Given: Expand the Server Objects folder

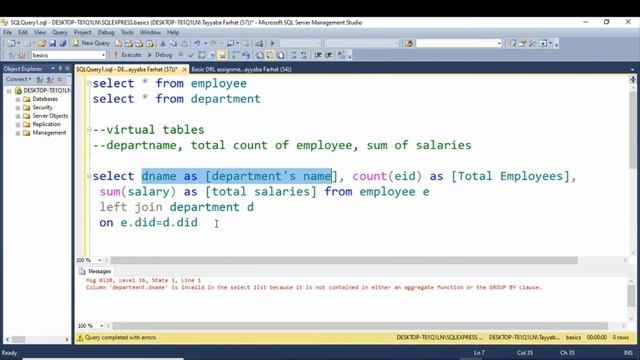Looking at the screenshot, I should pyautogui.click(x=18, y=116).
